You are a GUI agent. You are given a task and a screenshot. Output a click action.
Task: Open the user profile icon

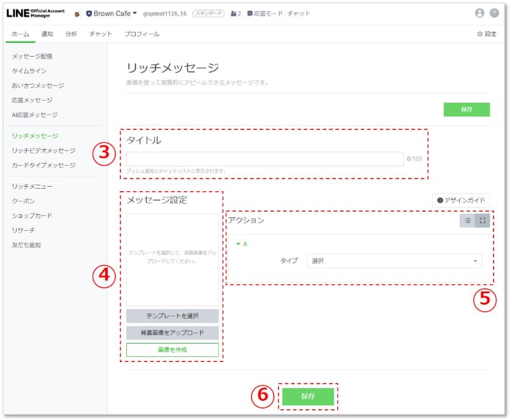tap(479, 13)
